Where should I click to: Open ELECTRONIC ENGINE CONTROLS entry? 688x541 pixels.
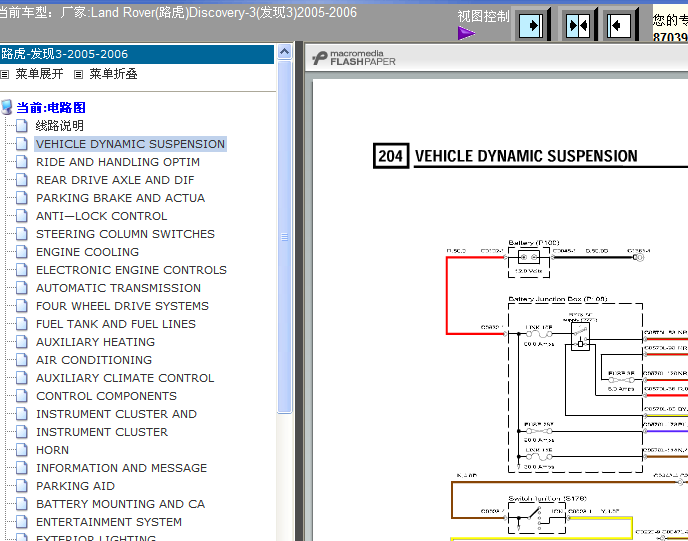tap(132, 270)
